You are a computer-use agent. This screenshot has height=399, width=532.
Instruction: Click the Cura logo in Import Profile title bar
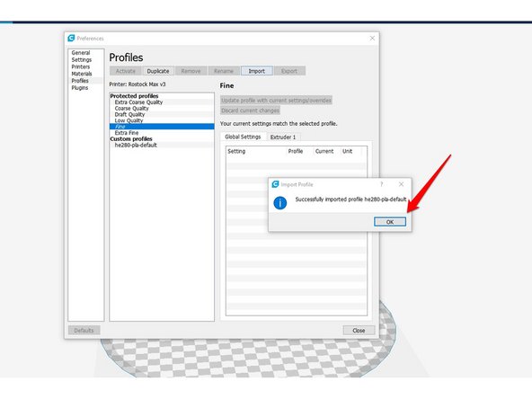275,184
